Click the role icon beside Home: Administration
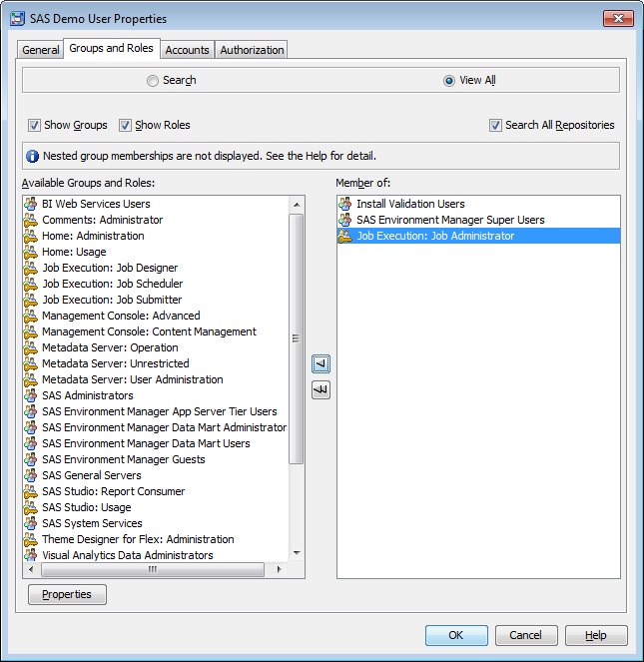The image size is (644, 662). pos(31,236)
